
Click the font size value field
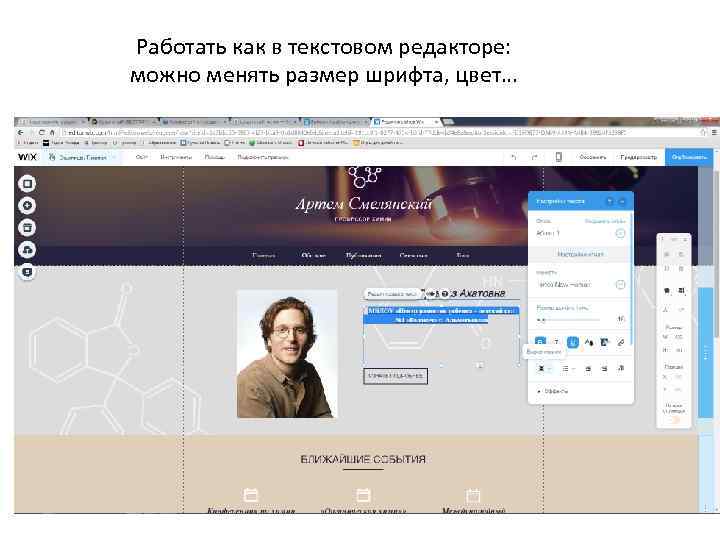point(620,319)
